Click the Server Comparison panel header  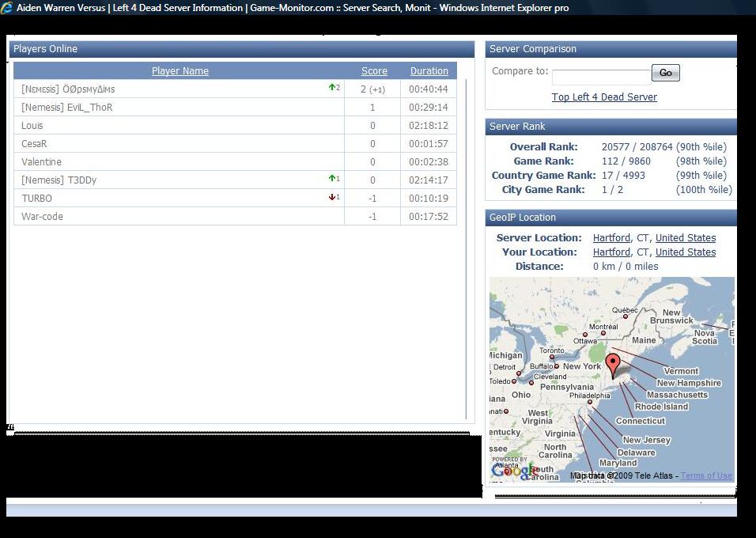[610, 49]
